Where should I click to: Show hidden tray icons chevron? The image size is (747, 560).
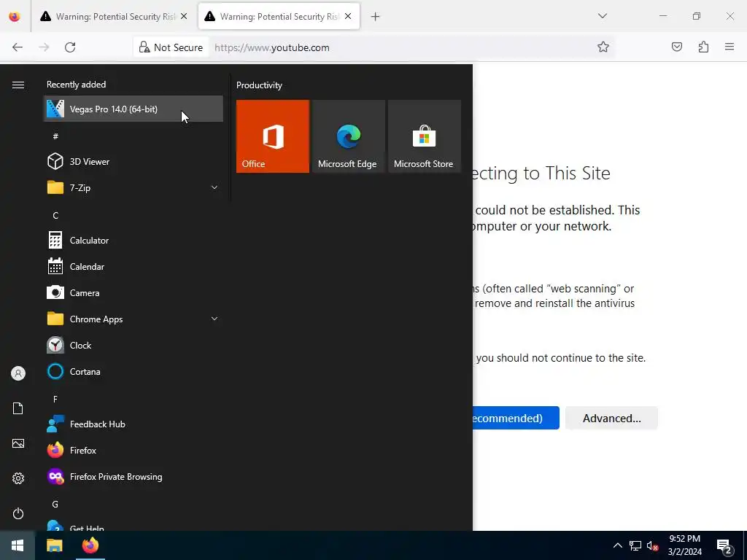click(x=617, y=545)
